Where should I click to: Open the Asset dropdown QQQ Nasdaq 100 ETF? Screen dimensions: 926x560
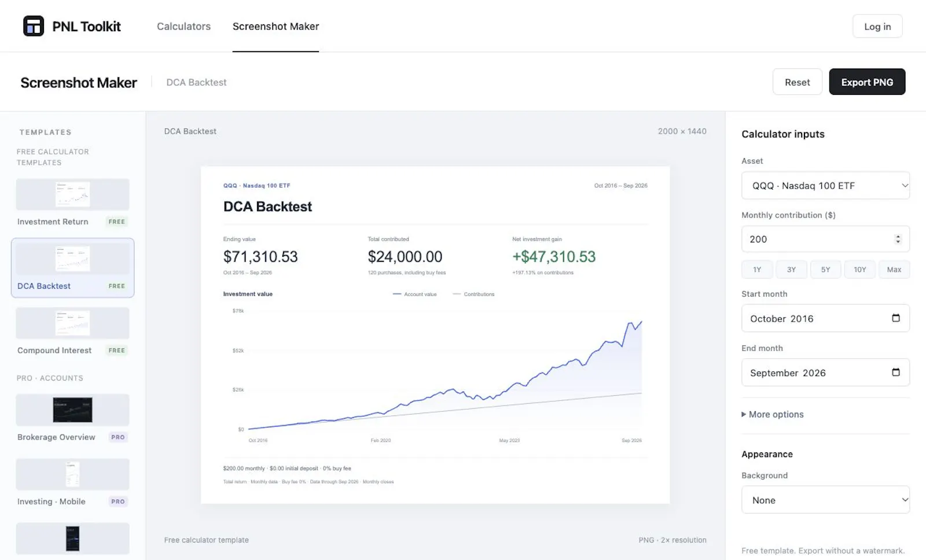pyautogui.click(x=825, y=186)
